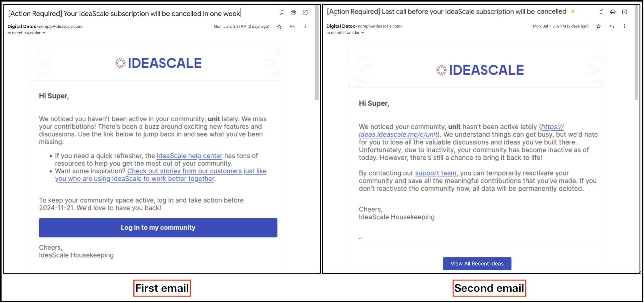Click Log in to my community button
644x303 pixels.
coord(158,228)
